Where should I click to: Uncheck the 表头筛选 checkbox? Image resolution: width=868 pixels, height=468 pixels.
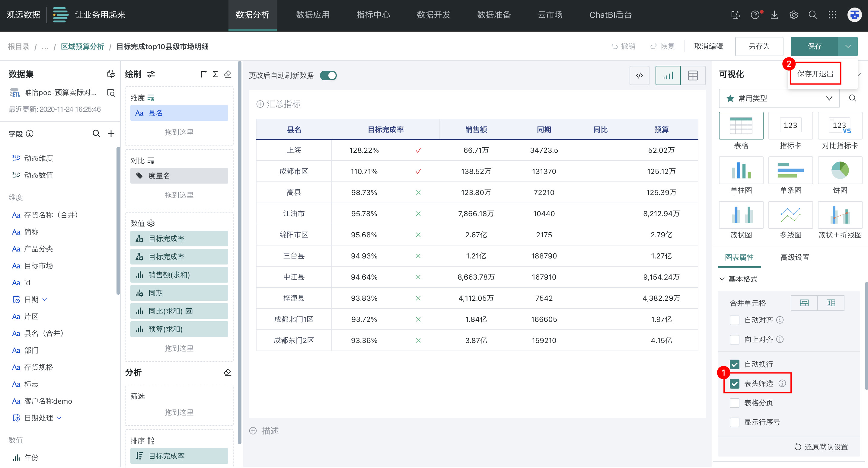click(x=735, y=384)
